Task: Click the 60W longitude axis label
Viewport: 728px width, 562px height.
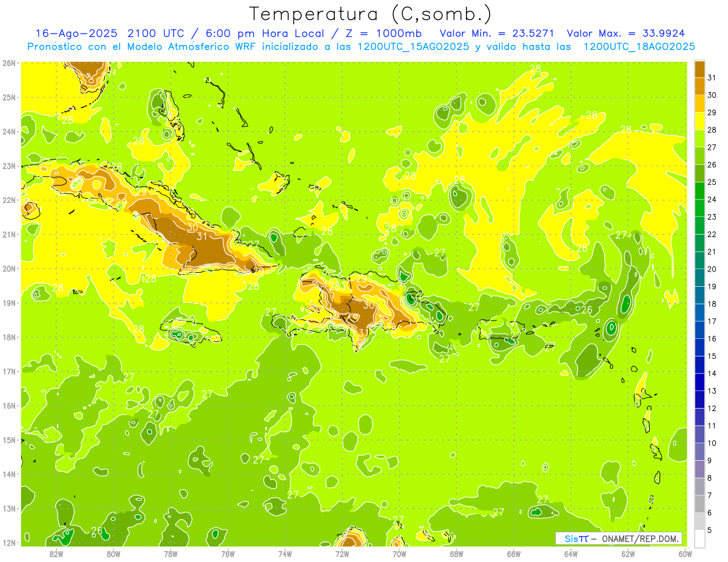Action: pos(684,554)
